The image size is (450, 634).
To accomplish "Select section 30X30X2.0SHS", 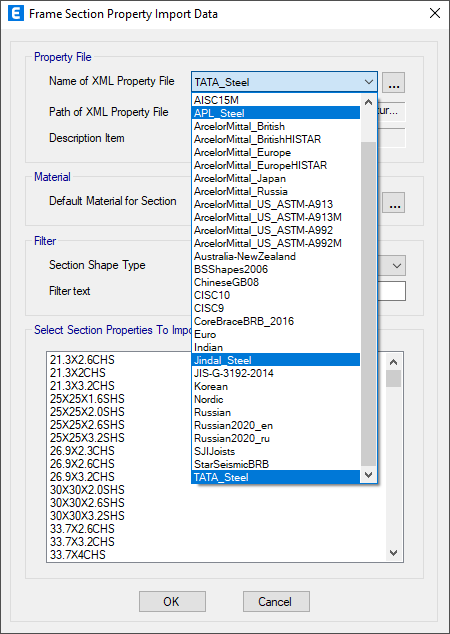I will click(87, 490).
